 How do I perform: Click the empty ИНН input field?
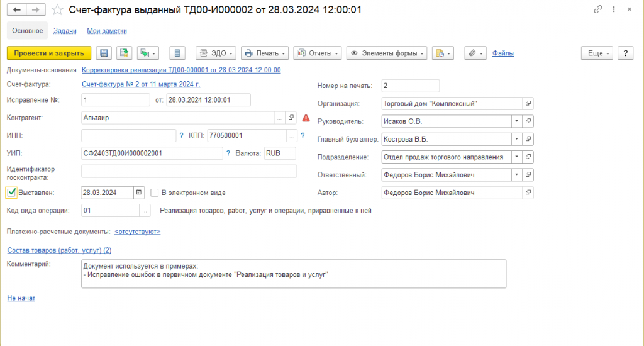point(128,135)
